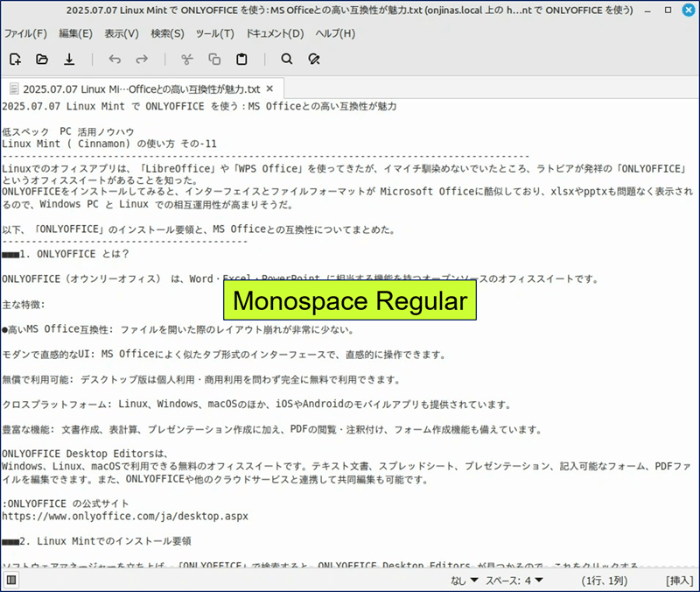Viewport: 700px width, 592px height.
Task: Undo the last edit
Action: point(115,59)
